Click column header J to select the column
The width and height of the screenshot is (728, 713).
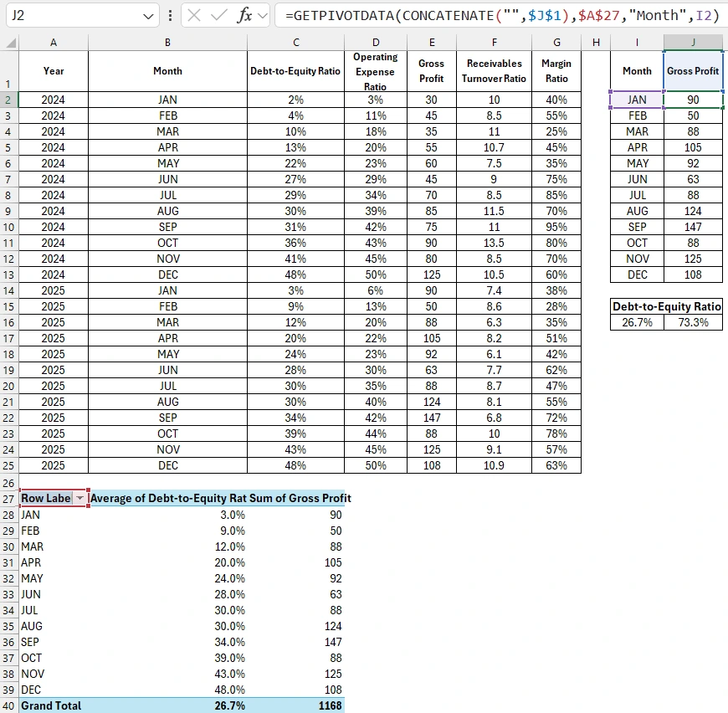tap(693, 42)
